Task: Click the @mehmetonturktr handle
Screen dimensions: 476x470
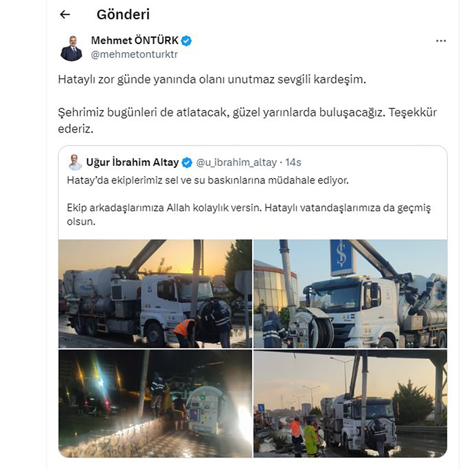Action: point(134,54)
